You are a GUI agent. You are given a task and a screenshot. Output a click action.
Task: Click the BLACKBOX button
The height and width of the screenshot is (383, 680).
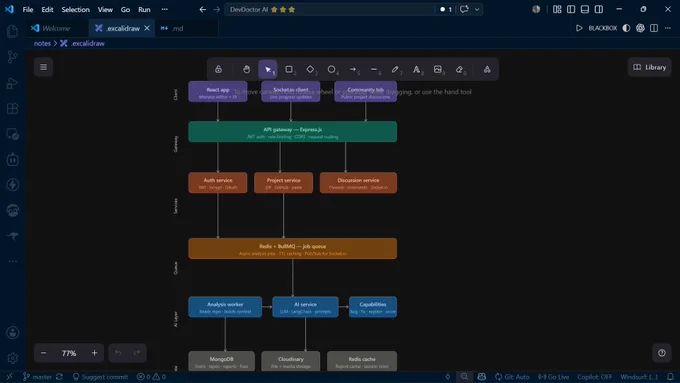coord(602,28)
